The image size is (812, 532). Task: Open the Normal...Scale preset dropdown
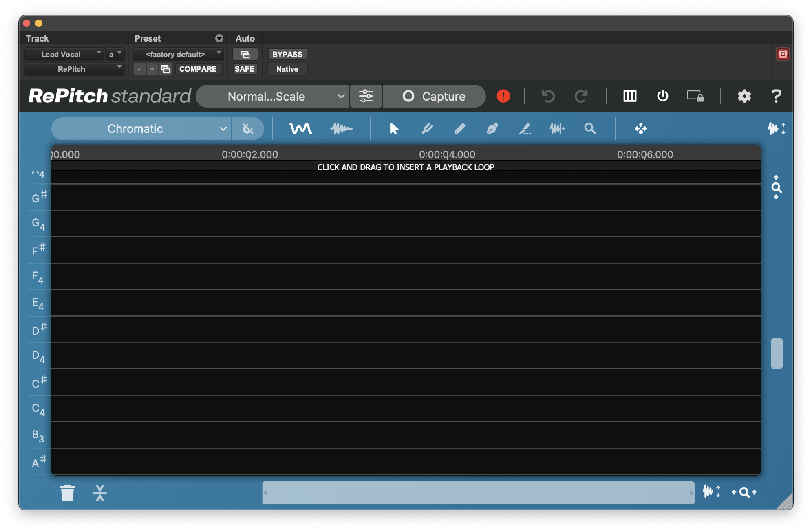(272, 96)
